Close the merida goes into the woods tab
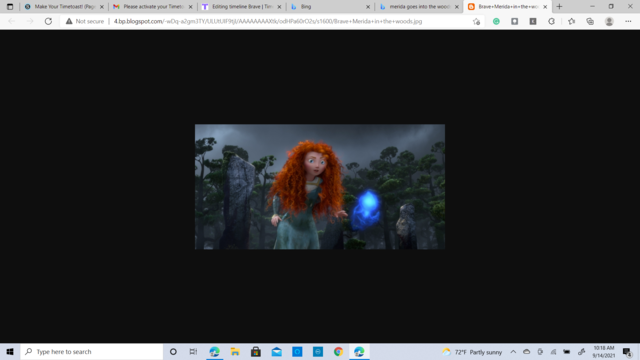The image size is (640, 360). [457, 7]
